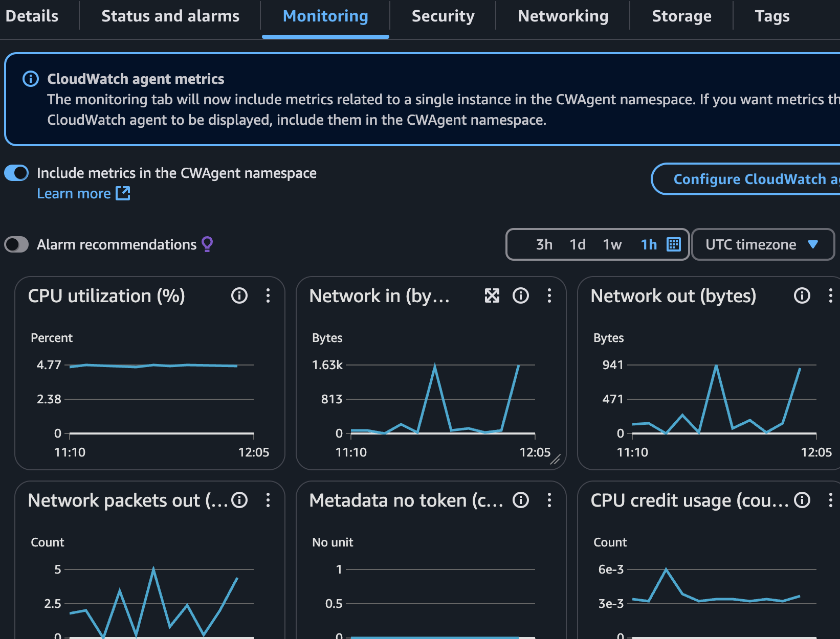Image resolution: width=840 pixels, height=639 pixels.
Task: Click Network in widget resize handle
Action: click(x=555, y=459)
